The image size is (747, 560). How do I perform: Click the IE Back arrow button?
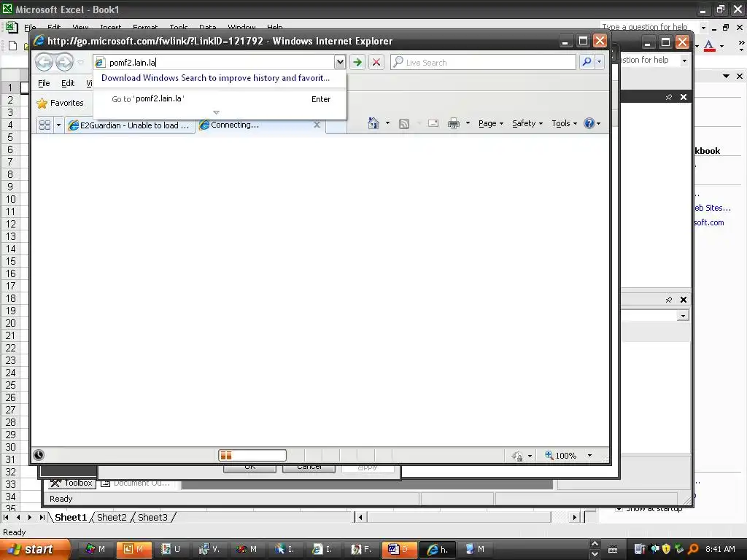pyautogui.click(x=44, y=62)
